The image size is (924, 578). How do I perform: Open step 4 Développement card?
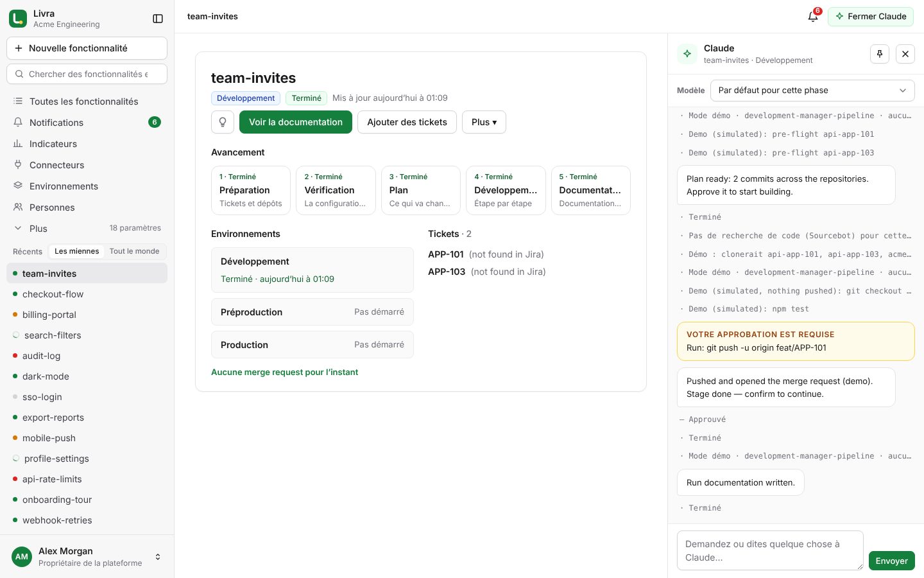point(506,190)
